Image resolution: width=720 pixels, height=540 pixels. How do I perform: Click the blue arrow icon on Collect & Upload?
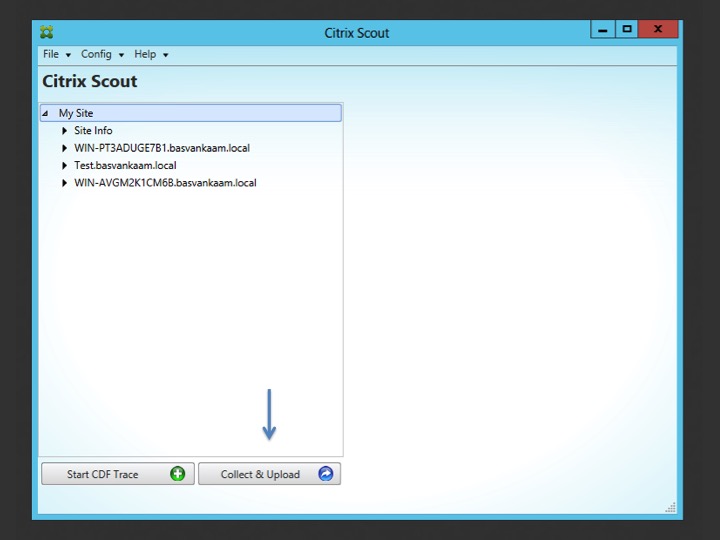(326, 473)
